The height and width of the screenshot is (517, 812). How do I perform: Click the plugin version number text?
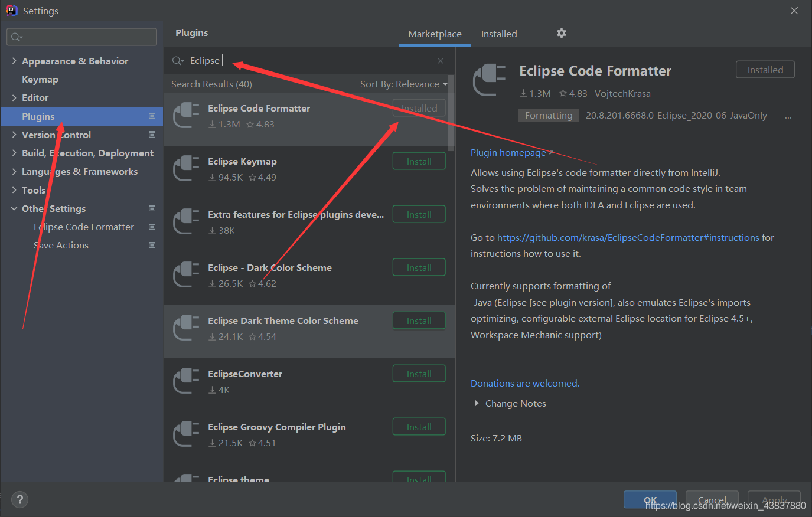coord(676,115)
